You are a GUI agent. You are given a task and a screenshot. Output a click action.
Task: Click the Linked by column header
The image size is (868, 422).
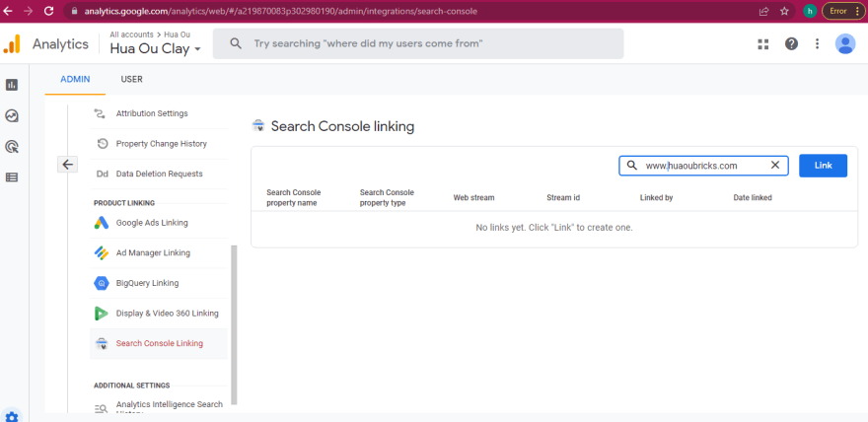(x=656, y=197)
